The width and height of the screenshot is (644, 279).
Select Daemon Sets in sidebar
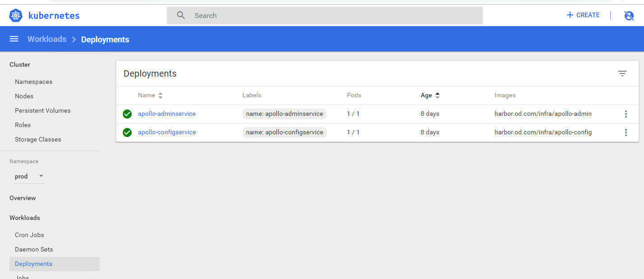(x=34, y=249)
